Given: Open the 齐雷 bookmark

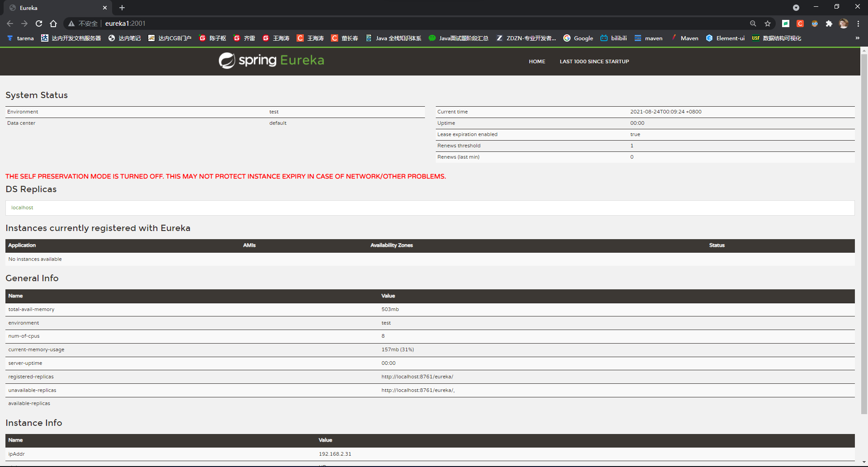Looking at the screenshot, I should 244,38.
